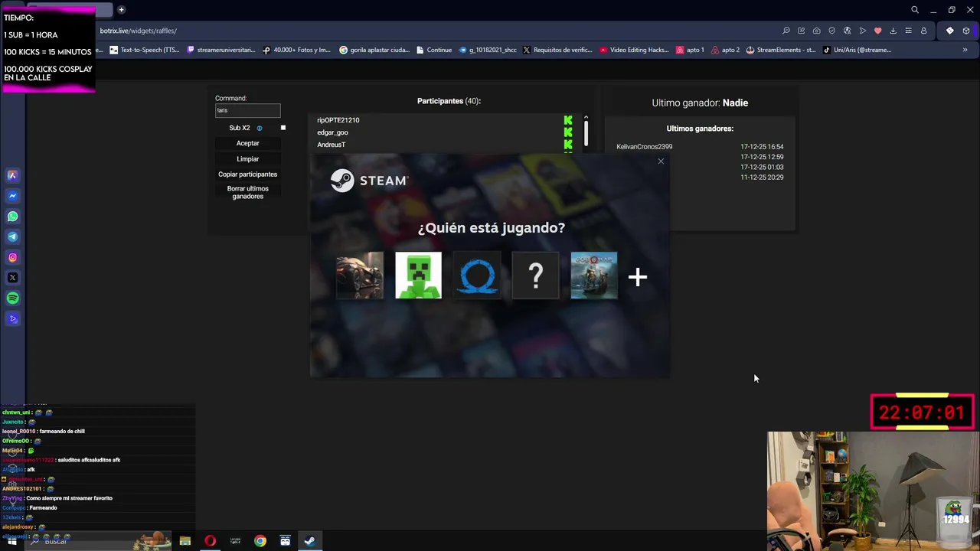980x551 pixels.
Task: Select participant ripOPTE21210
Action: (338, 120)
